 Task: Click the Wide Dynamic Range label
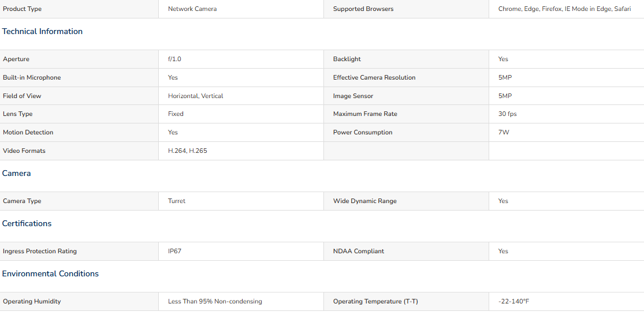(x=364, y=201)
